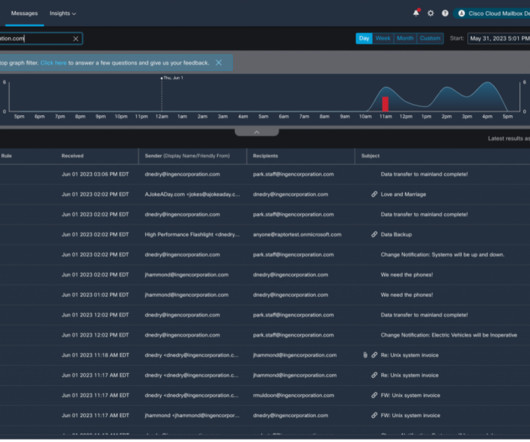This screenshot has height=442, width=530.
Task: Open 'Systems will be up and down' message
Action: (442, 254)
